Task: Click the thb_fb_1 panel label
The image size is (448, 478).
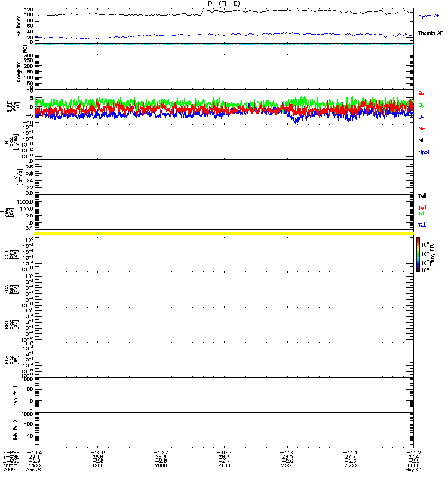Action: tap(16, 395)
